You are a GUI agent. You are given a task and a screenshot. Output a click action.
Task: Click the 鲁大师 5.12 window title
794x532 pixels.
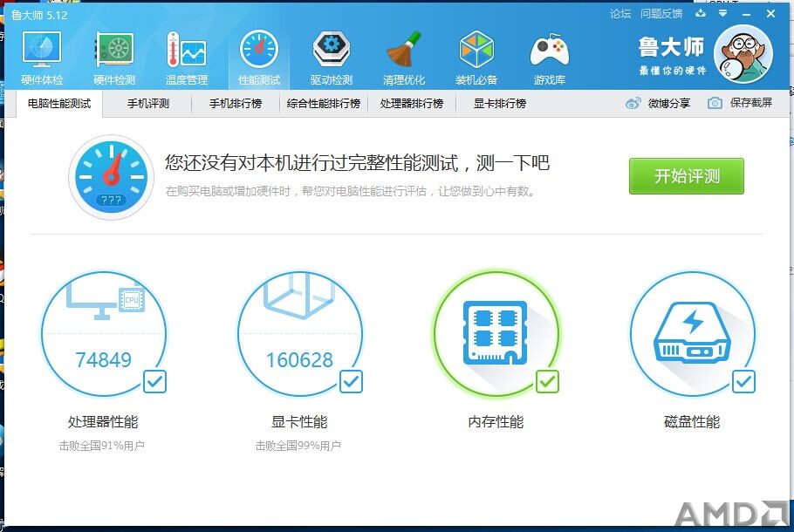coord(39,15)
